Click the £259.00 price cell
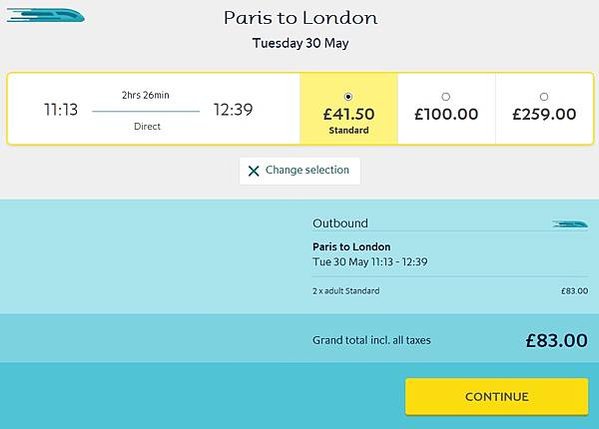The height and width of the screenshot is (429, 599). point(544,108)
